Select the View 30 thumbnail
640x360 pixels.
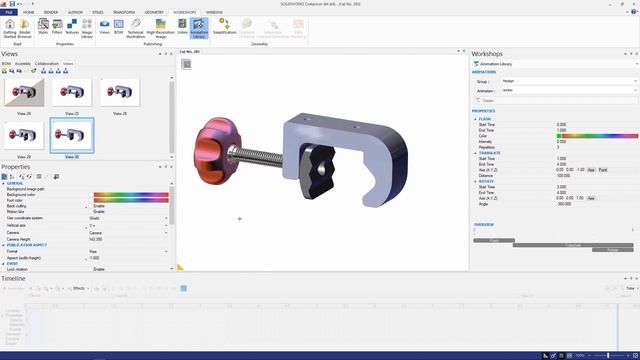point(72,135)
